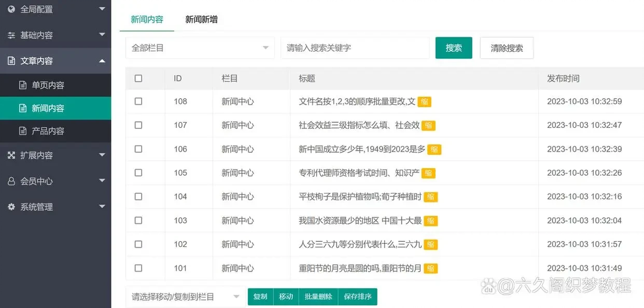The width and height of the screenshot is (644, 308).
Task: Click the gear icon beside 系统管理
Action: [11, 207]
